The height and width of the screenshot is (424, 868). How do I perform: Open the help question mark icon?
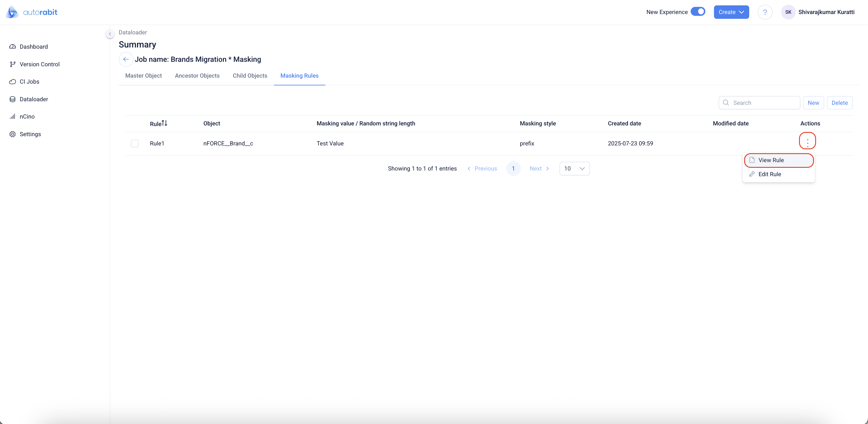tap(765, 12)
